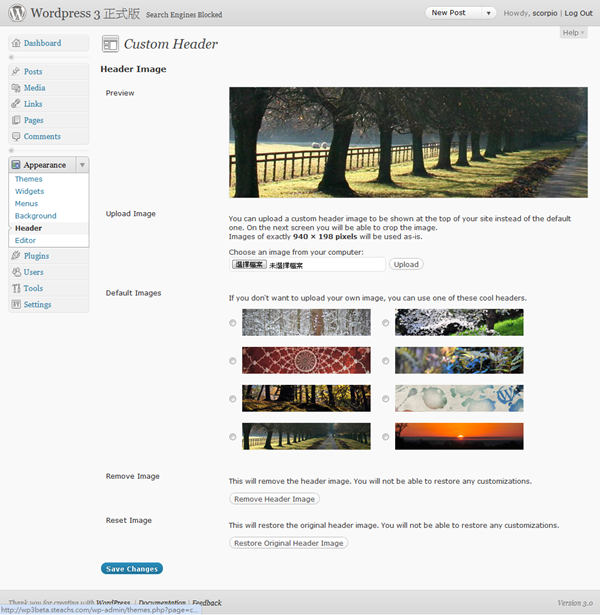Click the Appearance menu icon
The width and height of the screenshot is (600, 615).
16,165
